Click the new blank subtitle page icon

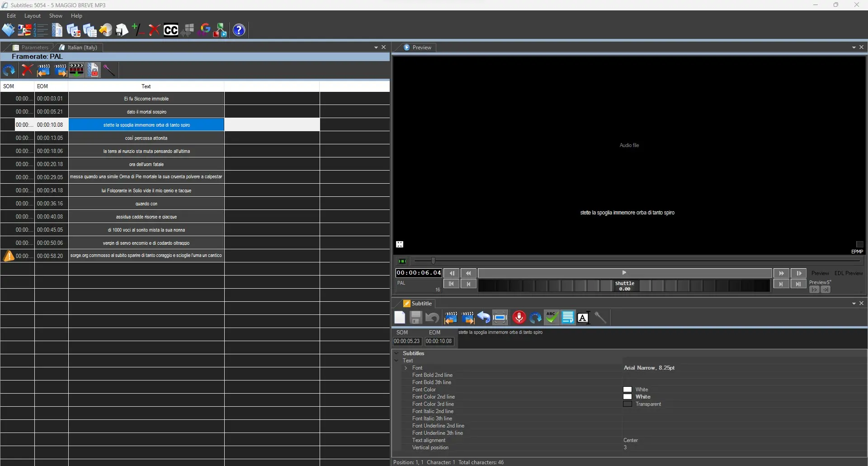[x=400, y=318]
